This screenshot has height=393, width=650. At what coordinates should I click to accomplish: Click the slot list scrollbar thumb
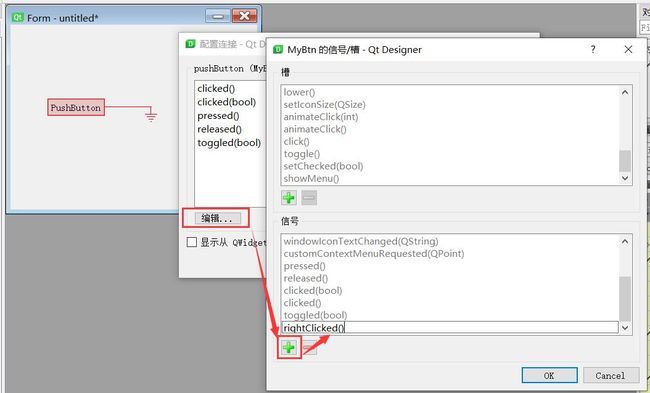point(625,161)
